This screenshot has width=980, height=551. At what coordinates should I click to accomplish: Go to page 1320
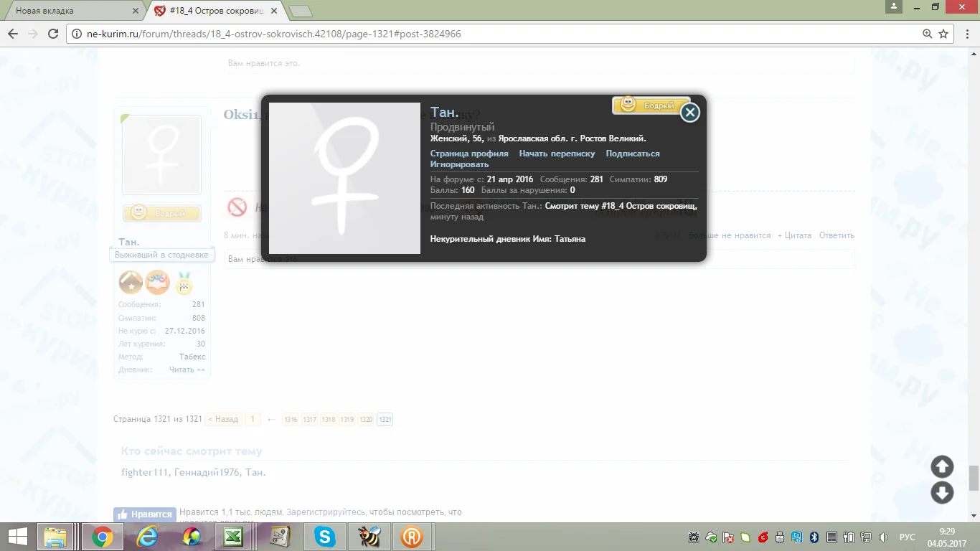[x=366, y=419]
